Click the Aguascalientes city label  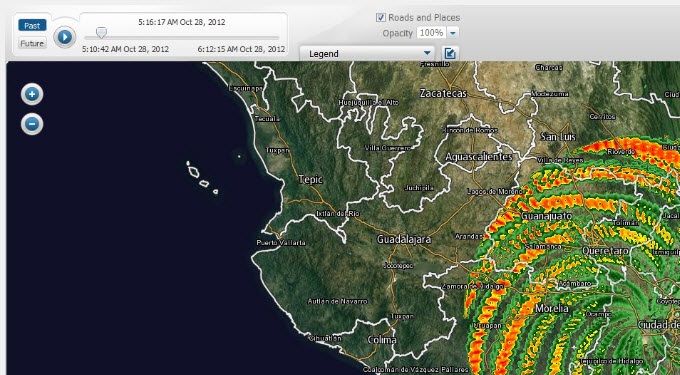[479, 157]
